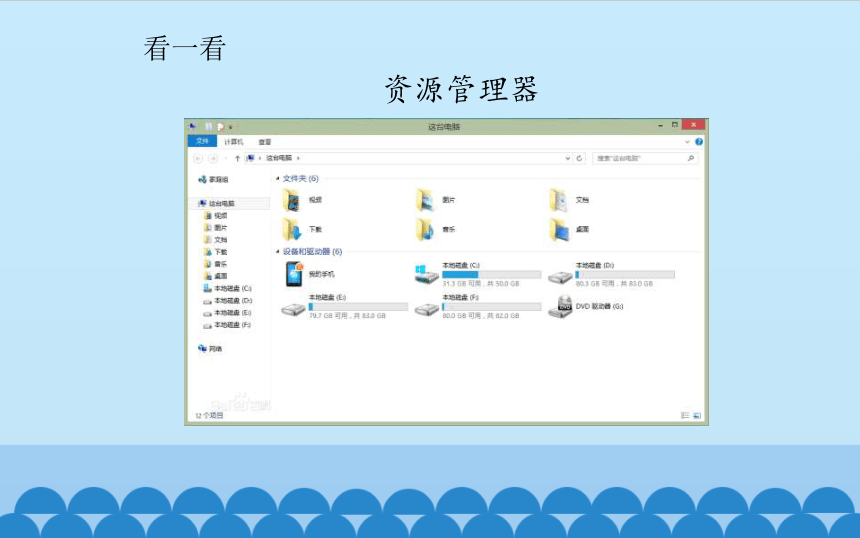Select the 视频 folder icon in main pane
The width and height of the screenshot is (860, 538).
pyautogui.click(x=292, y=200)
